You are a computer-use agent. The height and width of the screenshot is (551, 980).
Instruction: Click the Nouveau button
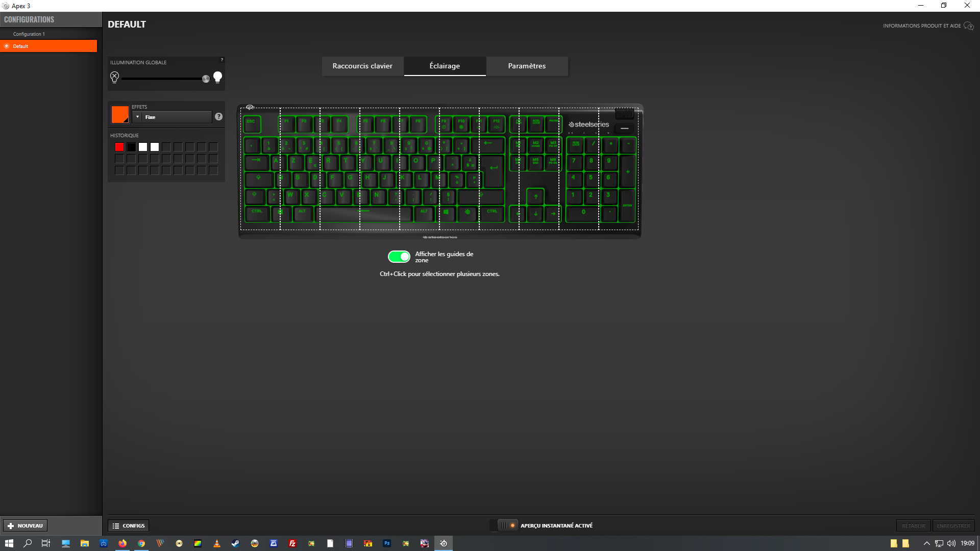[26, 525]
